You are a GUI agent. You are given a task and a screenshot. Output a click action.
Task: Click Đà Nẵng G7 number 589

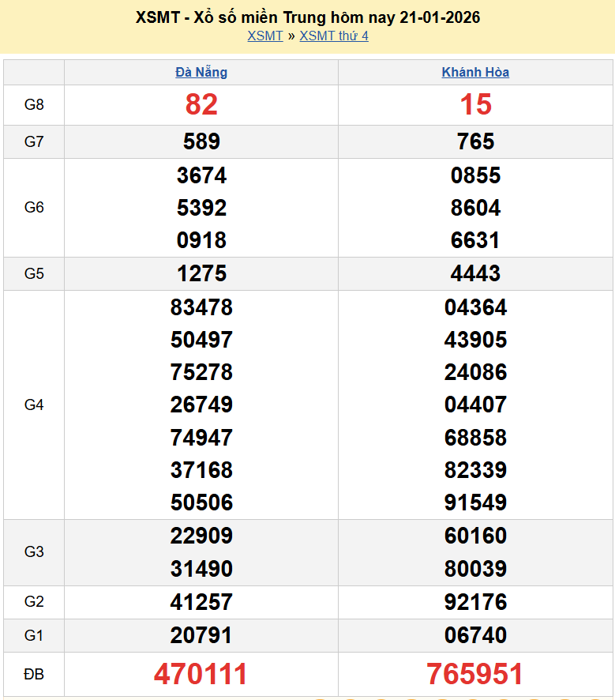201,141
